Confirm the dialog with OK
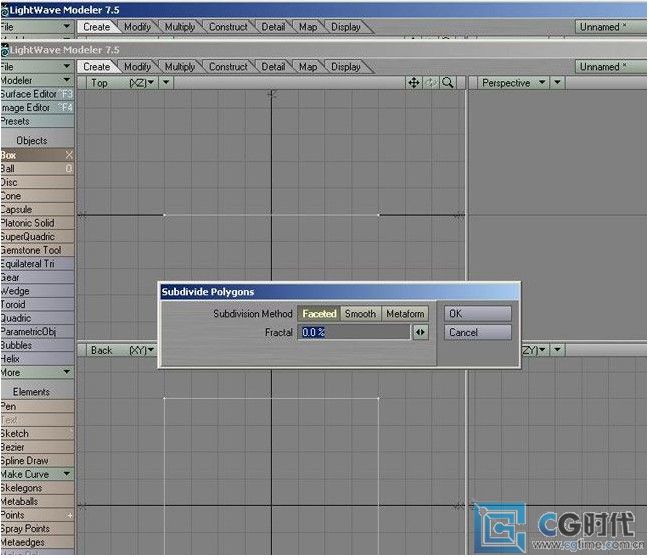Image resolution: width=649 pixels, height=558 pixels. pyautogui.click(x=478, y=313)
